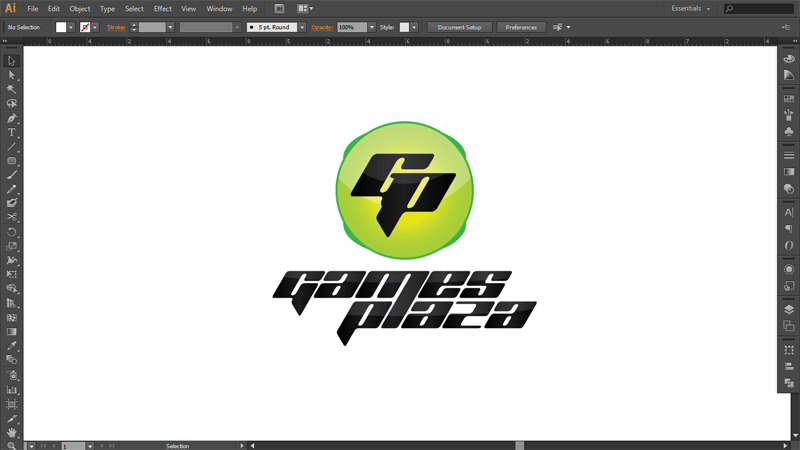The width and height of the screenshot is (800, 450).
Task: Pick the Magic Wand tool
Action: [x=12, y=89]
